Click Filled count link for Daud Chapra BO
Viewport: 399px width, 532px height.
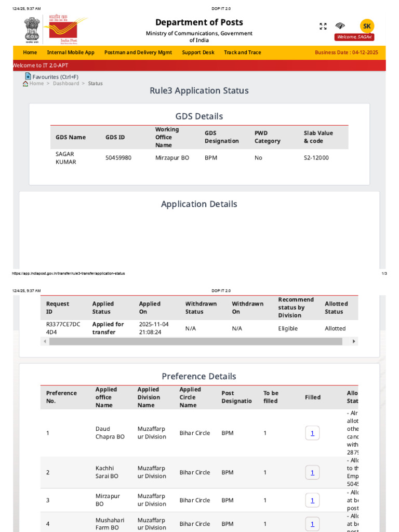click(312, 433)
